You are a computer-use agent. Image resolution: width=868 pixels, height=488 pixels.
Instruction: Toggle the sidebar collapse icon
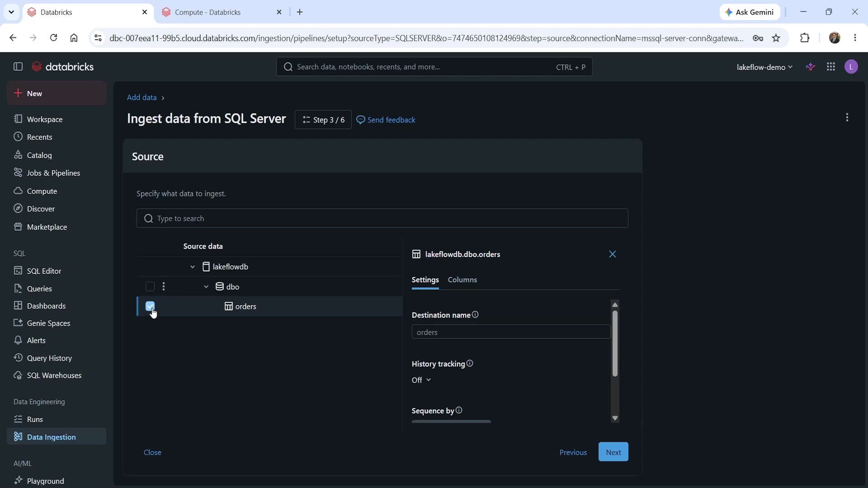click(x=18, y=67)
